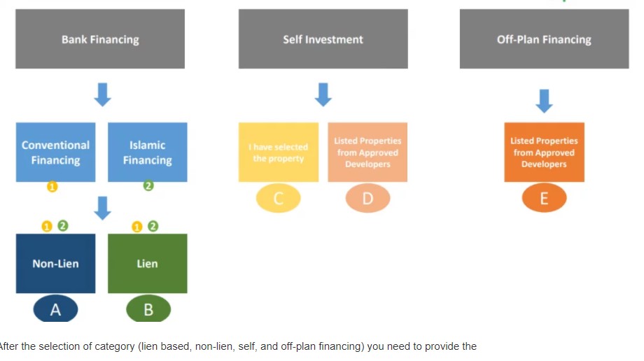644x361 pixels.
Task: Choose the green Lien box
Action: pos(148,264)
